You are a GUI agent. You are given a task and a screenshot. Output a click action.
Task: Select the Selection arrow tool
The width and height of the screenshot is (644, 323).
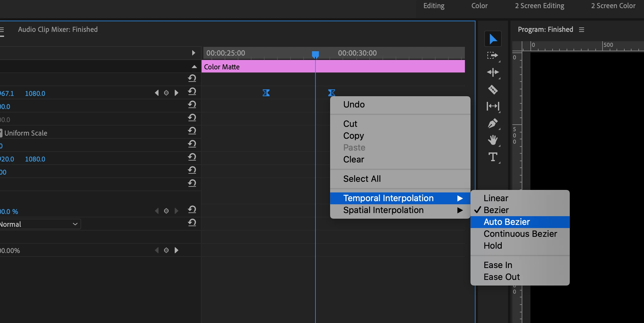[x=493, y=39]
